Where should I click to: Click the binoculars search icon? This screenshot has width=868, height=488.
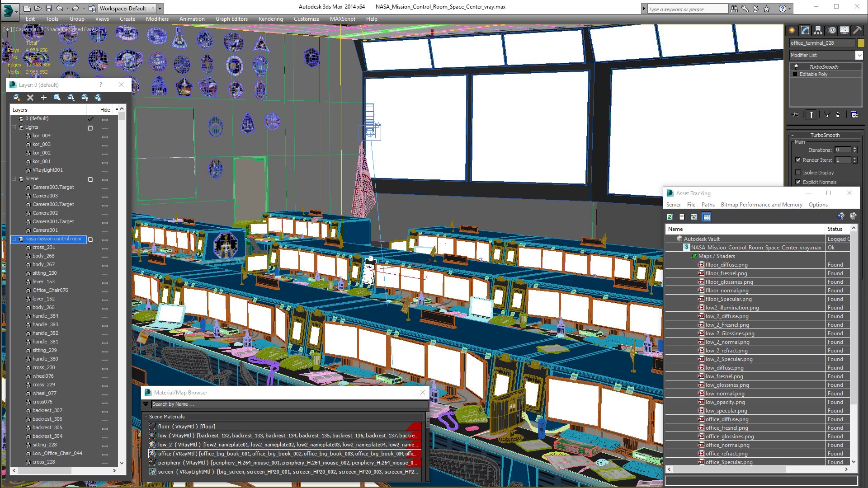(x=734, y=9)
